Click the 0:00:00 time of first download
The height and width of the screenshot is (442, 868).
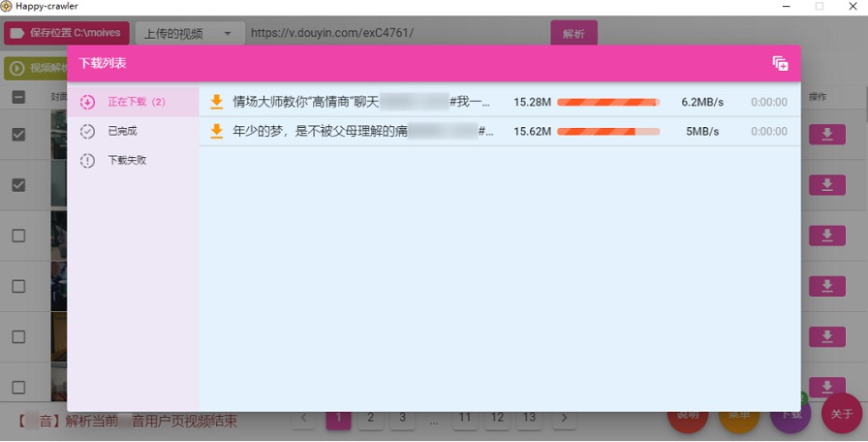(769, 102)
